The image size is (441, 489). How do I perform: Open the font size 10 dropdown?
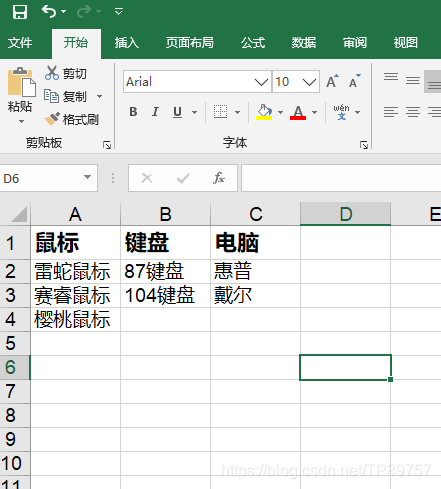tap(309, 82)
